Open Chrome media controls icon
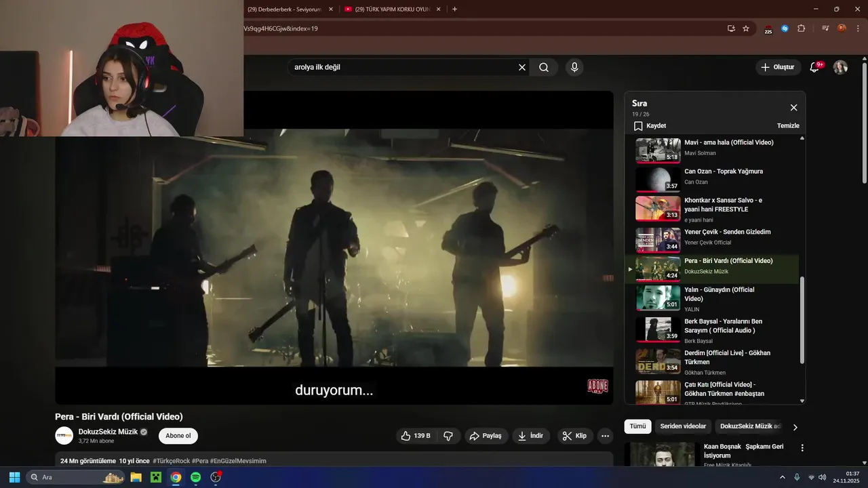 (x=825, y=28)
